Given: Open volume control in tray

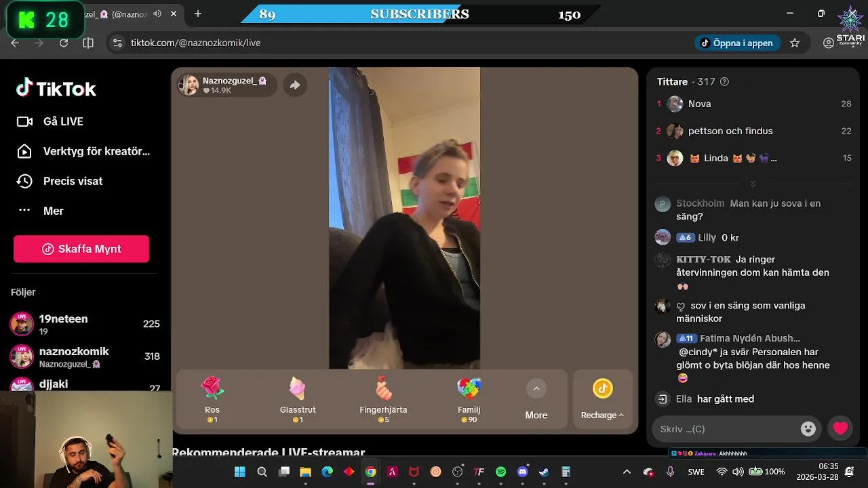Looking at the screenshot, I should tap(738, 472).
